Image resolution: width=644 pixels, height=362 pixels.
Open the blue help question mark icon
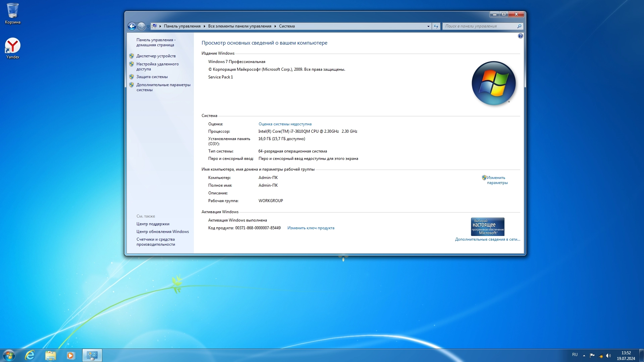click(x=520, y=36)
